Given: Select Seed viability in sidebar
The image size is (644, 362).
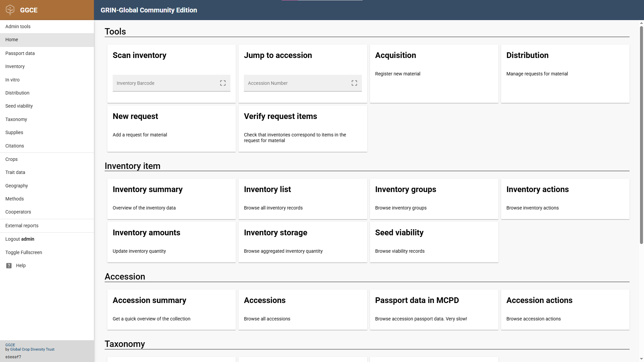Looking at the screenshot, I should coord(19,106).
